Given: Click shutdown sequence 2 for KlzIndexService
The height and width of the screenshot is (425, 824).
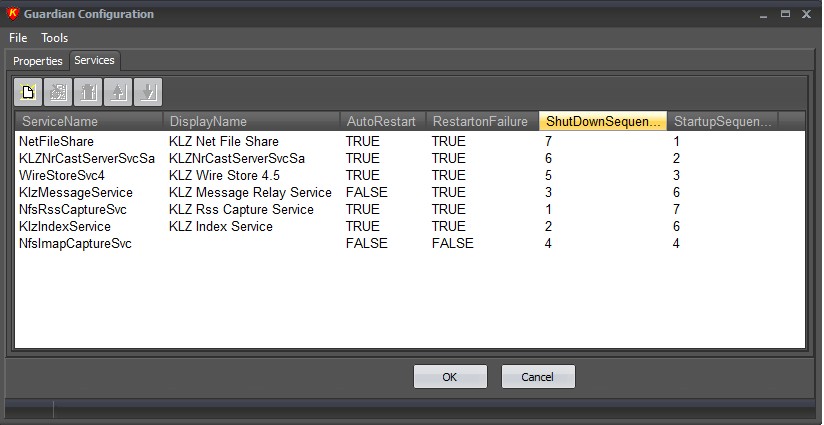Looking at the screenshot, I should click(x=549, y=226).
